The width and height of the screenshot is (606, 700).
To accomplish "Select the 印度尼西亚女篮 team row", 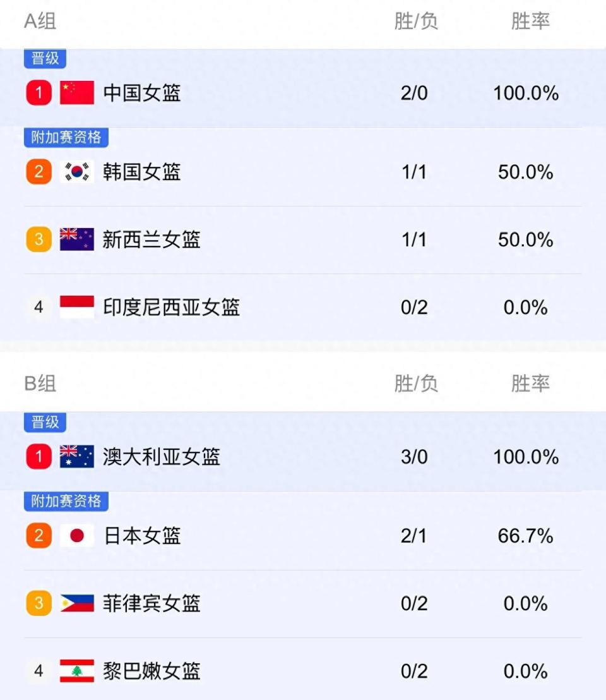I will [x=303, y=307].
